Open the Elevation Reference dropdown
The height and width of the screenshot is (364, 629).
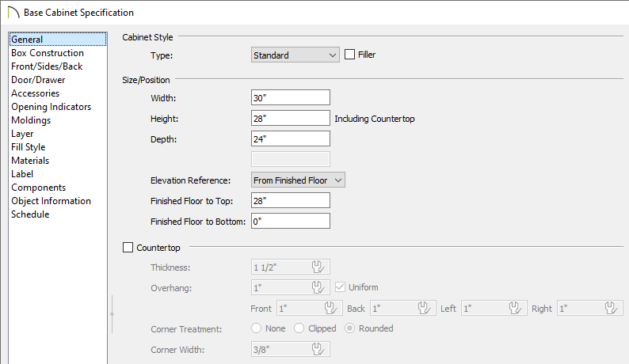(298, 180)
